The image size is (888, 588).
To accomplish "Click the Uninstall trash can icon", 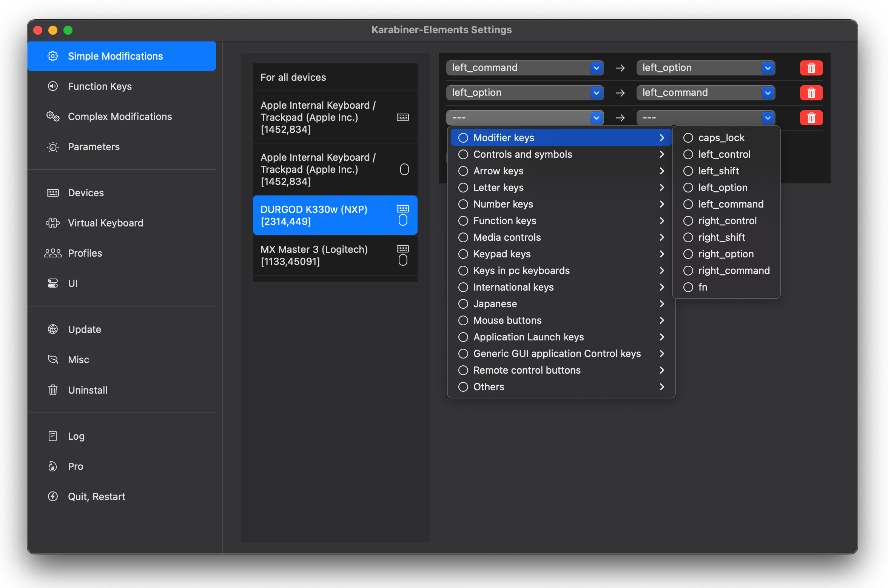I will [53, 390].
